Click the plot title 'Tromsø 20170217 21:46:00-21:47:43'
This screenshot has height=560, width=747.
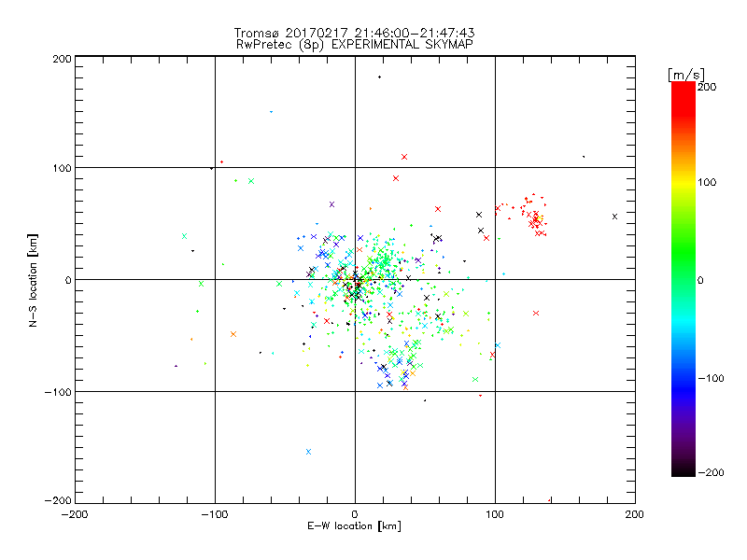pos(354,33)
